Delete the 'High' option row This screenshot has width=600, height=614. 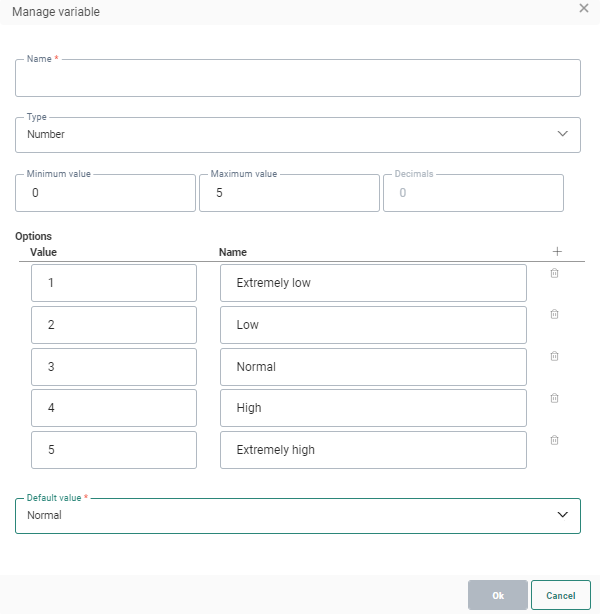(x=554, y=398)
